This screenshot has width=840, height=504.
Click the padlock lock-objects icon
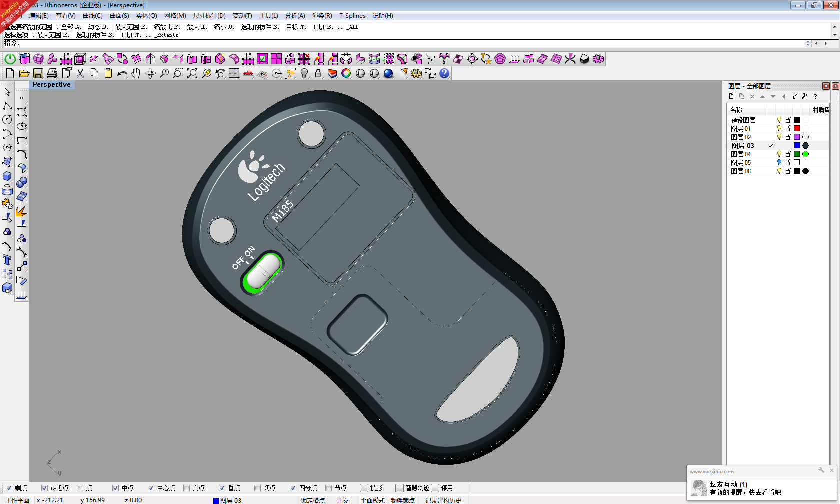(x=318, y=73)
